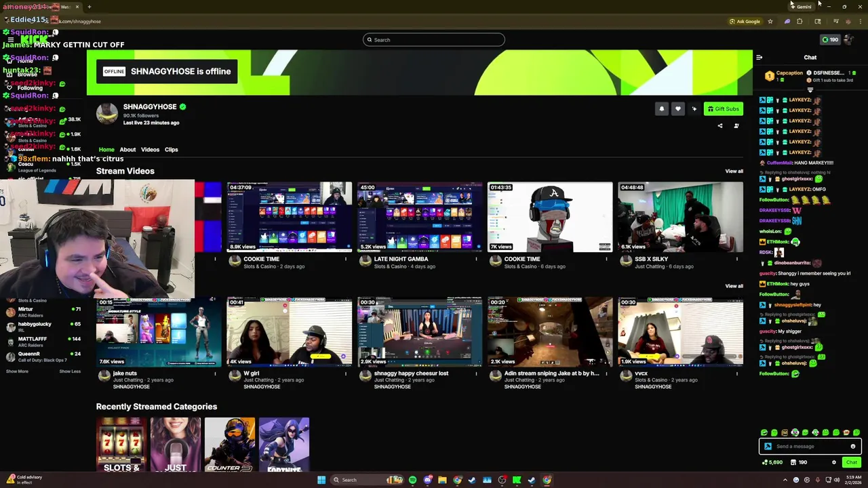
Task: Open the Slots & Casino category card
Action: [x=121, y=445]
